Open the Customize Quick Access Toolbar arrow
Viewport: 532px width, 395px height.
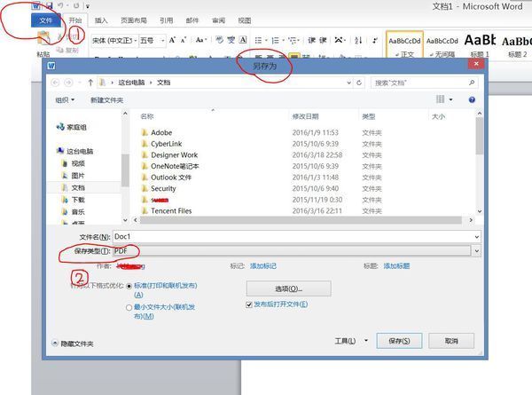[x=88, y=6]
